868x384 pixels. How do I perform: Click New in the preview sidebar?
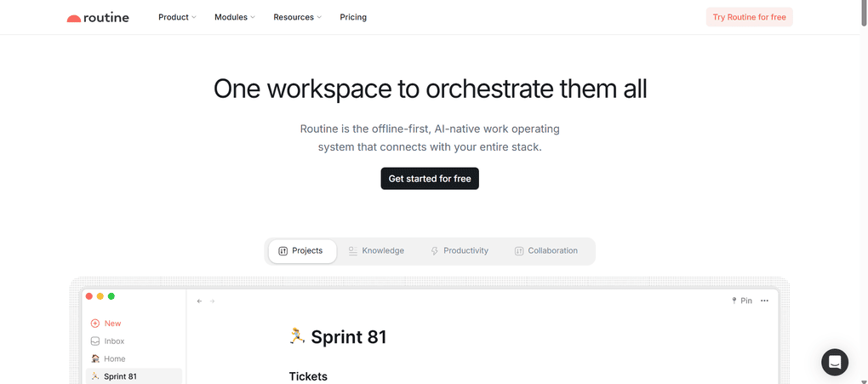tap(106, 323)
